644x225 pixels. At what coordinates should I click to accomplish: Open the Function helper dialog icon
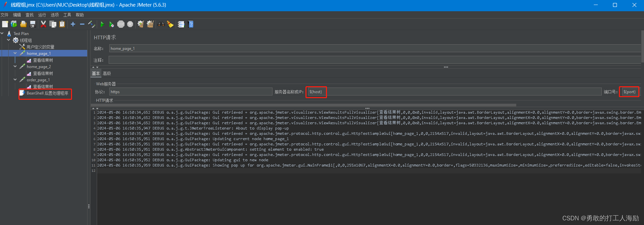click(x=181, y=24)
